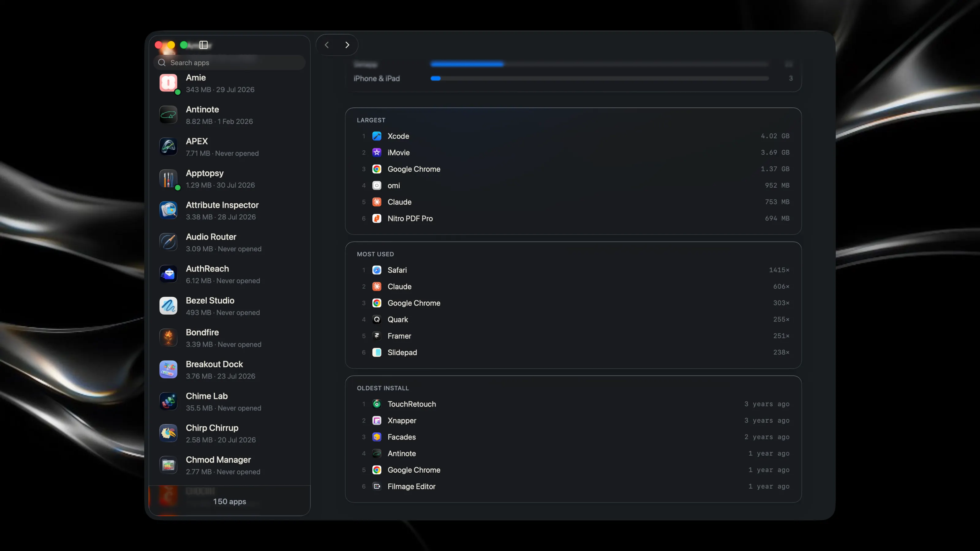Click the omi icon in Largest

click(377, 186)
